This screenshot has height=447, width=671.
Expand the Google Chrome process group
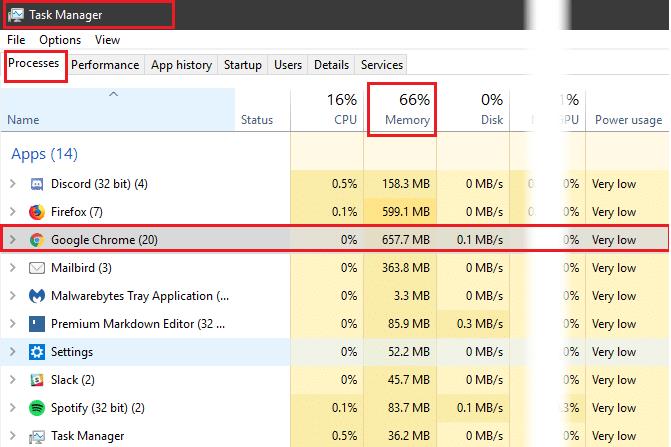(x=13, y=240)
